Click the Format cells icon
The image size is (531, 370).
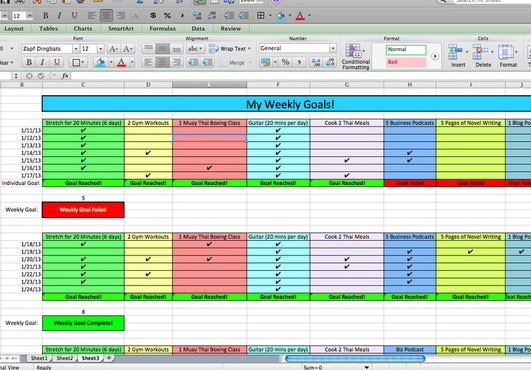click(506, 52)
